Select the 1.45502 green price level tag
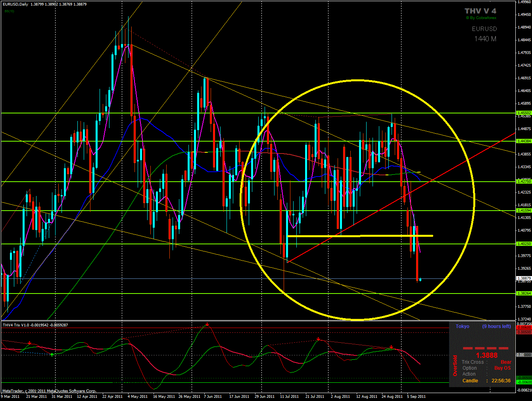Screen dimensions: 532x401 (524, 113)
